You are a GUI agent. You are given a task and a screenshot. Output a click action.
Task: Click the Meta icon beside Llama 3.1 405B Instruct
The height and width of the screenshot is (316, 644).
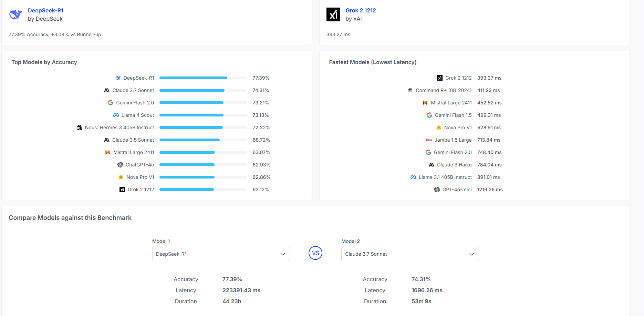click(413, 177)
